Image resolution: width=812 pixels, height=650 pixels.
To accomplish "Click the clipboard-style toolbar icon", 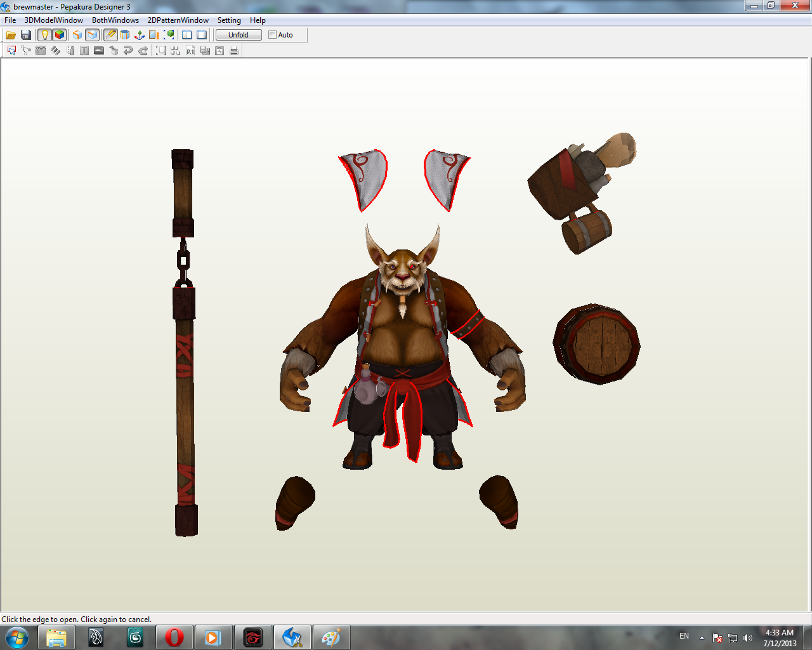I will 219,51.
